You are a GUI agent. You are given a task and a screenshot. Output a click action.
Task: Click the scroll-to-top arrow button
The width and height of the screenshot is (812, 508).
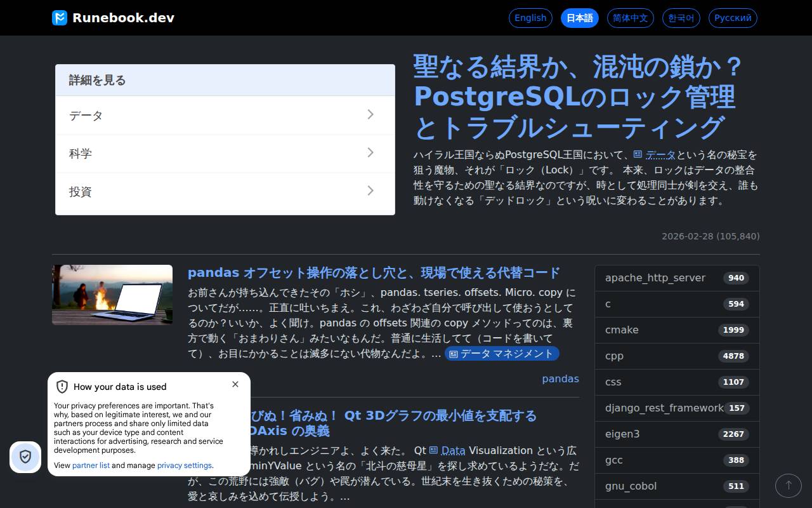(789, 485)
